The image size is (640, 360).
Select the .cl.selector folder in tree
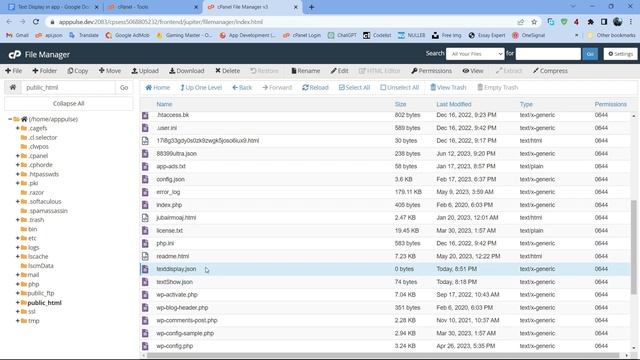pyautogui.click(x=42, y=138)
